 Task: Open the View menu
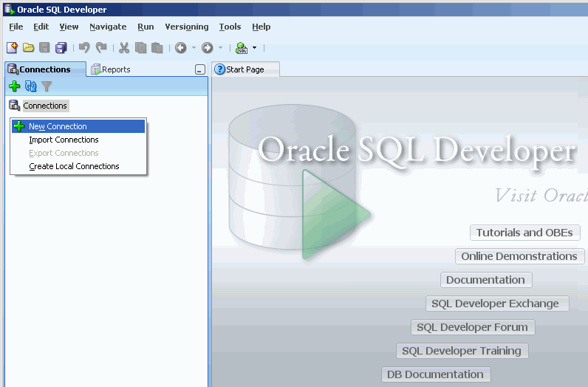[69, 27]
